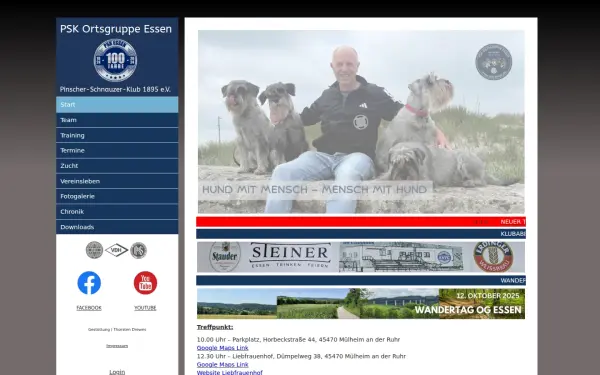Click the VDH diamond logo

coord(117,250)
